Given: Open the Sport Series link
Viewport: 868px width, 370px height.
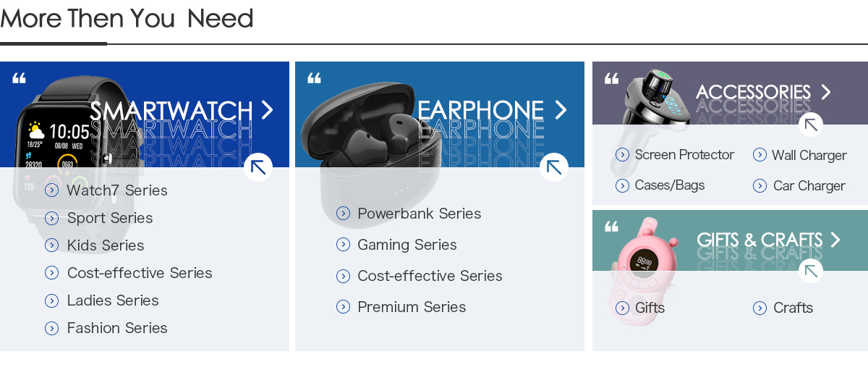Looking at the screenshot, I should (x=110, y=218).
